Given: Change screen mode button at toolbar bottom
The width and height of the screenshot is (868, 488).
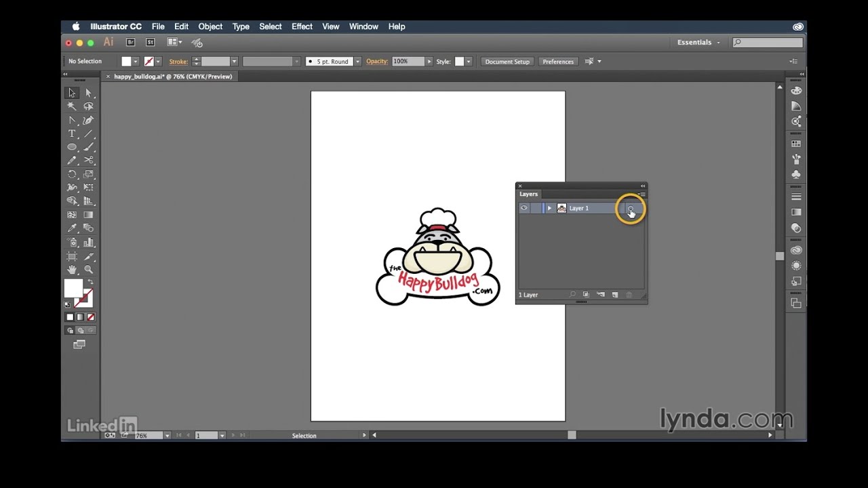Looking at the screenshot, I should click(79, 344).
